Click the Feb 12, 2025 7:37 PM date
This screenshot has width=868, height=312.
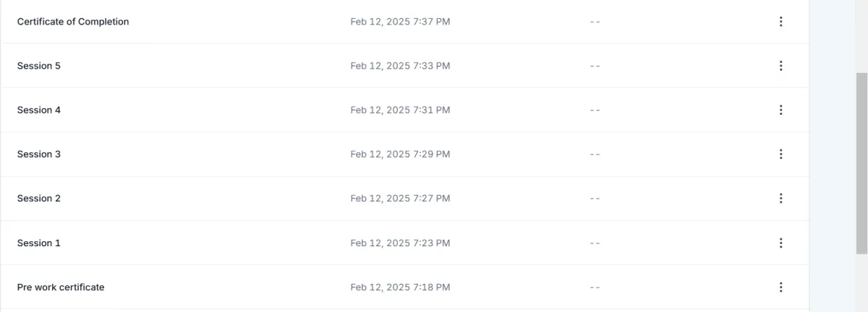(x=400, y=22)
